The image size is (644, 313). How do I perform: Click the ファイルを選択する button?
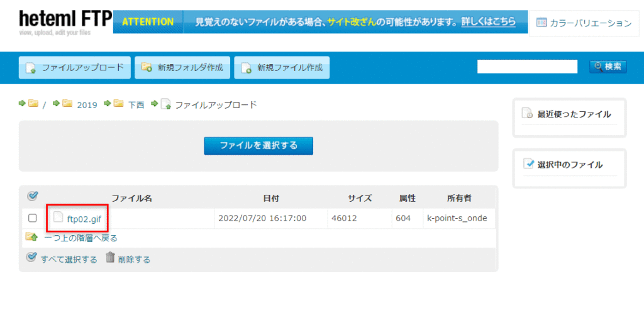click(x=258, y=146)
